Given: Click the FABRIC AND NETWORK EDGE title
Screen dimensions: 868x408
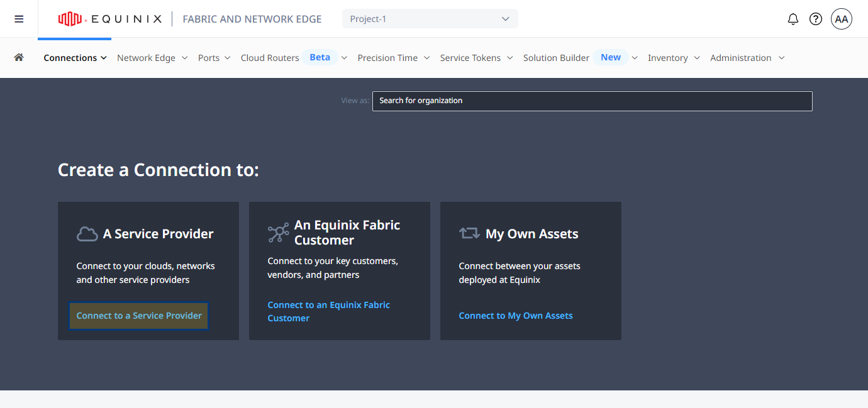Looking at the screenshot, I should (x=252, y=19).
